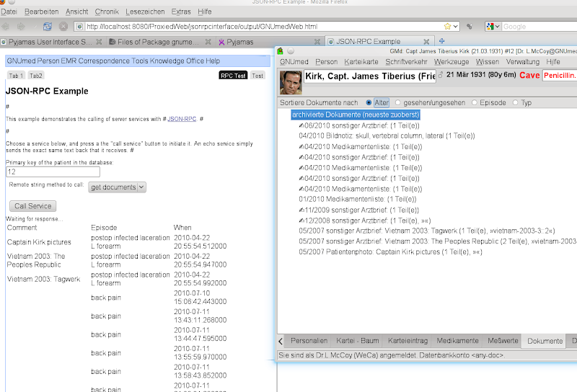
Task: Switch to the Medikamente tab
Action: [x=457, y=341]
